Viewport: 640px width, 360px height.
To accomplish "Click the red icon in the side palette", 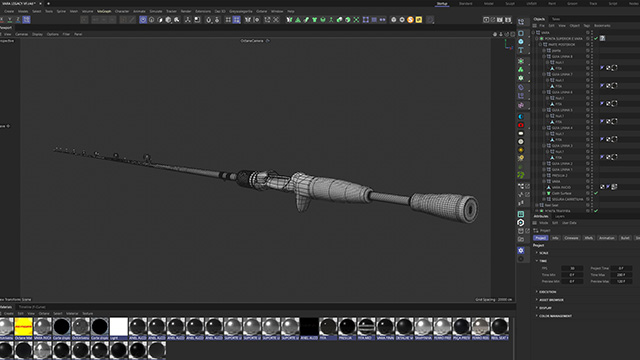I will coord(521,125).
